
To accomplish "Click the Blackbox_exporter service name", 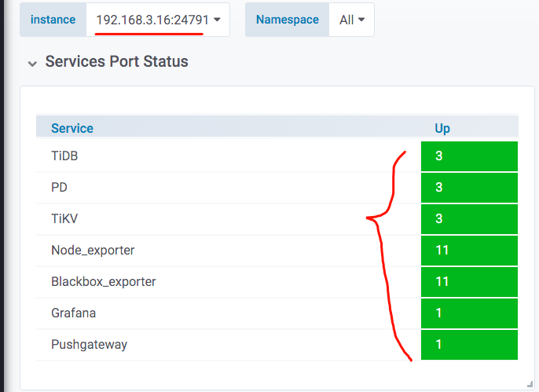I will coord(104,281).
